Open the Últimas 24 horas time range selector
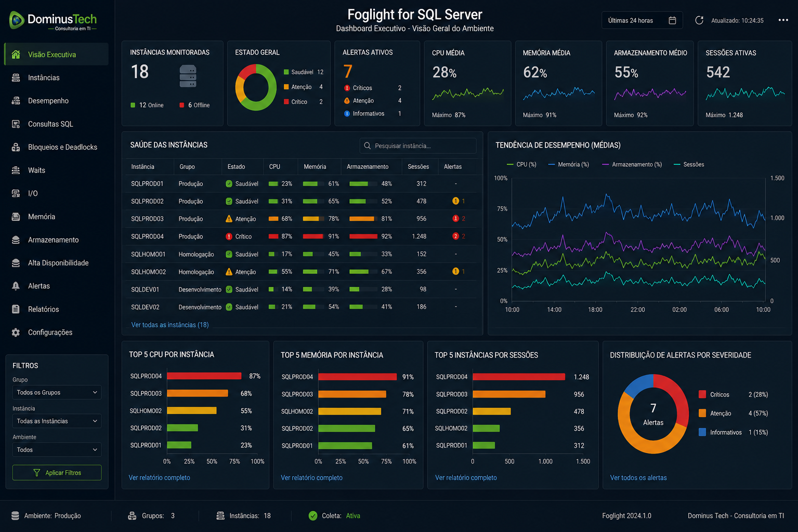This screenshot has height=532, width=798. tap(642, 20)
